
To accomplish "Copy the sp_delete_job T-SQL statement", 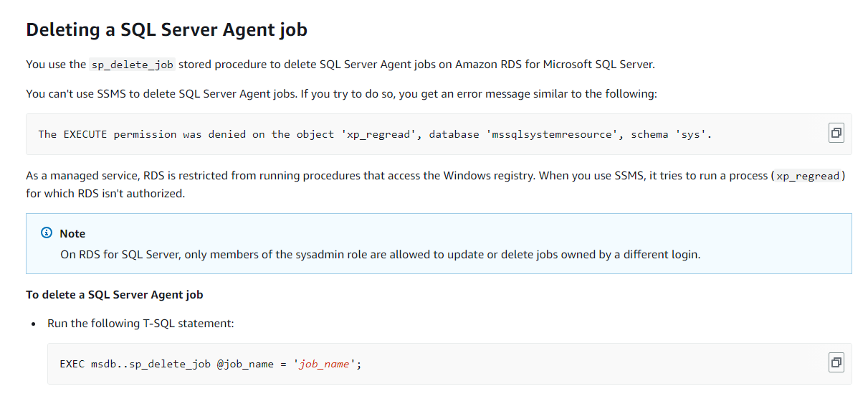I will click(836, 362).
